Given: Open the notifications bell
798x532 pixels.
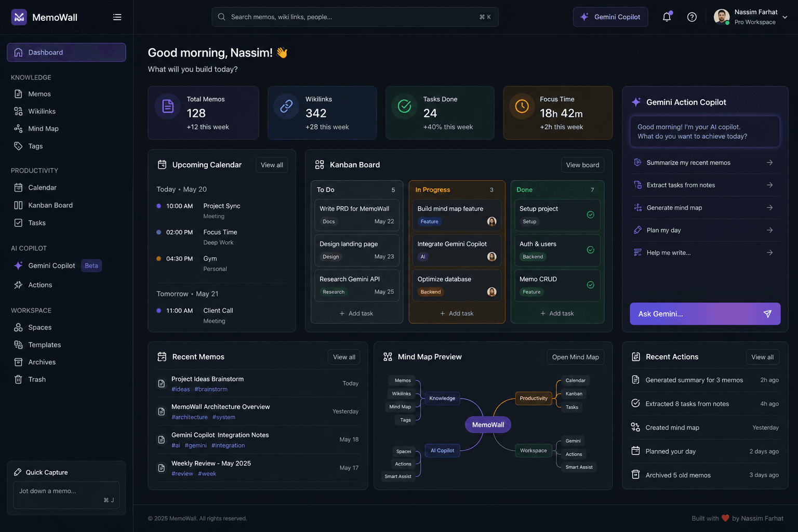Looking at the screenshot, I should [667, 17].
